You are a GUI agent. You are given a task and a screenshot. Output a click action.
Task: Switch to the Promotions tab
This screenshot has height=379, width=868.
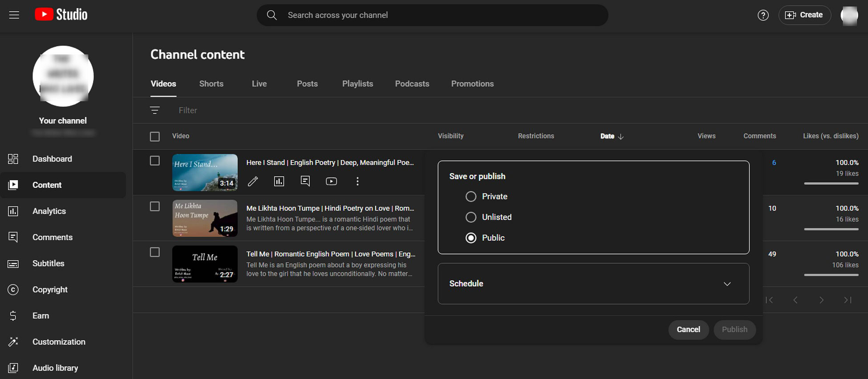coord(472,84)
